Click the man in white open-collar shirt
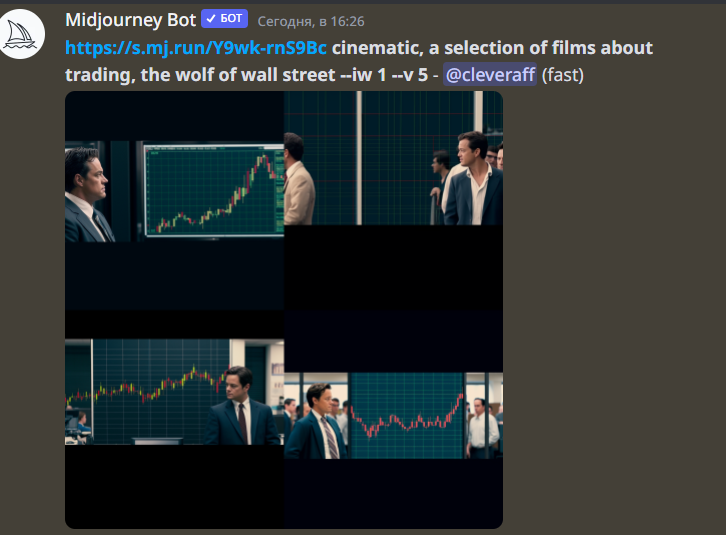Screen dimensions: 726x535 tap(474, 178)
